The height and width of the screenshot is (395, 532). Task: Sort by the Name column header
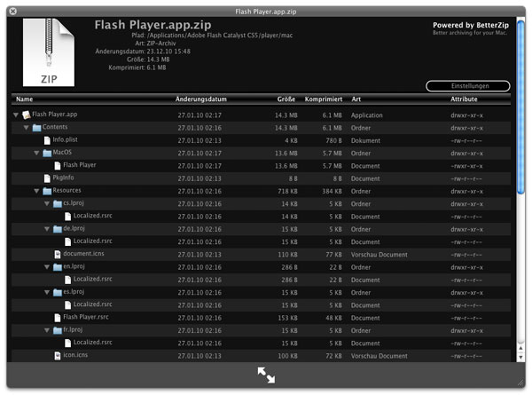25,99
